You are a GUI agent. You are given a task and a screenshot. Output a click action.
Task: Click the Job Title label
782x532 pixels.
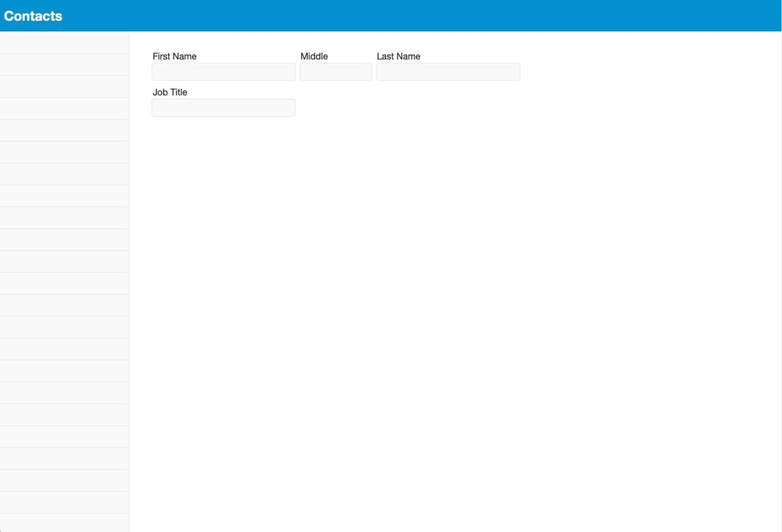(x=169, y=92)
